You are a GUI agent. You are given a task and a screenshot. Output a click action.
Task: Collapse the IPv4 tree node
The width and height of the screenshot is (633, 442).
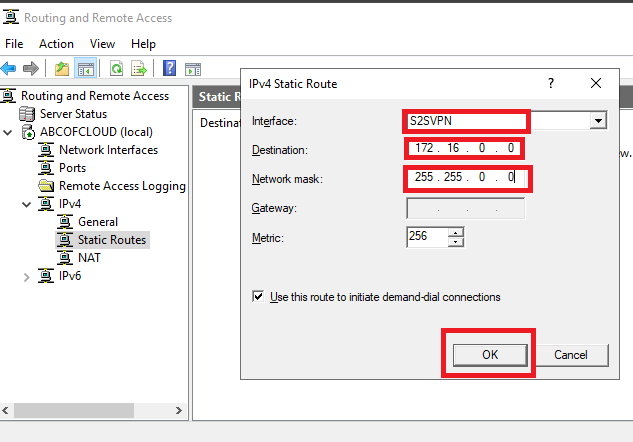click(26, 204)
